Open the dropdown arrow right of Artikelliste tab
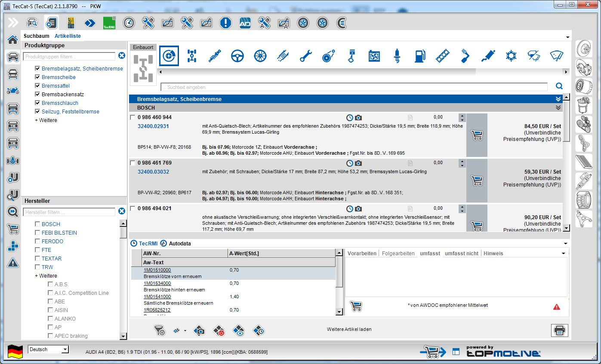The image size is (601, 364). 568,37
